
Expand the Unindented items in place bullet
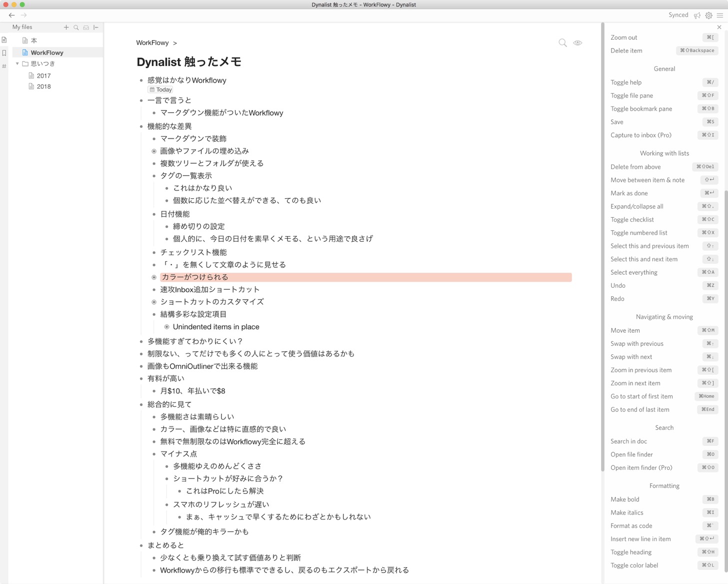(x=167, y=327)
